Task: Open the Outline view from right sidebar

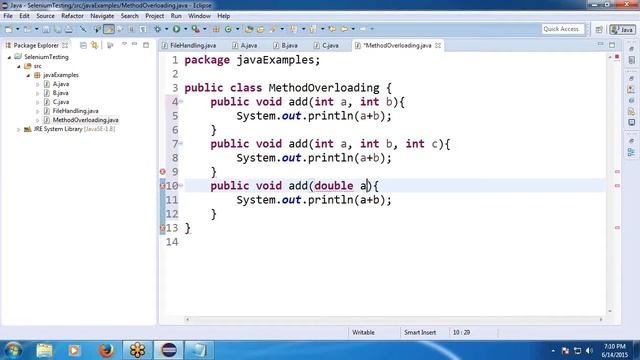Action: coord(631,152)
